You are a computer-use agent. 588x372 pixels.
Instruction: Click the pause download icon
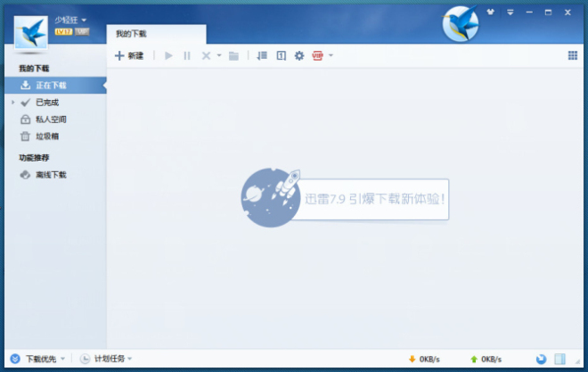187,55
